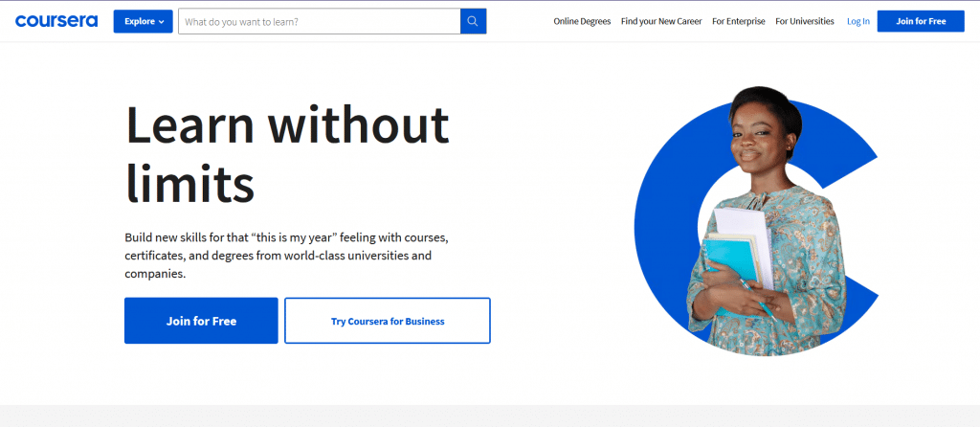Click the Coursera logo
Image resolution: width=980 pixels, height=427 pixels.
(x=56, y=21)
